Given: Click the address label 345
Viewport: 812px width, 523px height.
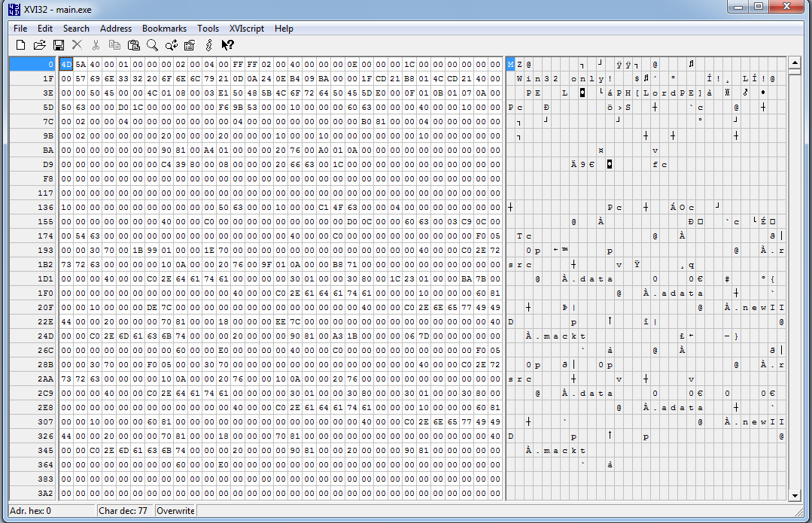Looking at the screenshot, I should coord(46,451).
